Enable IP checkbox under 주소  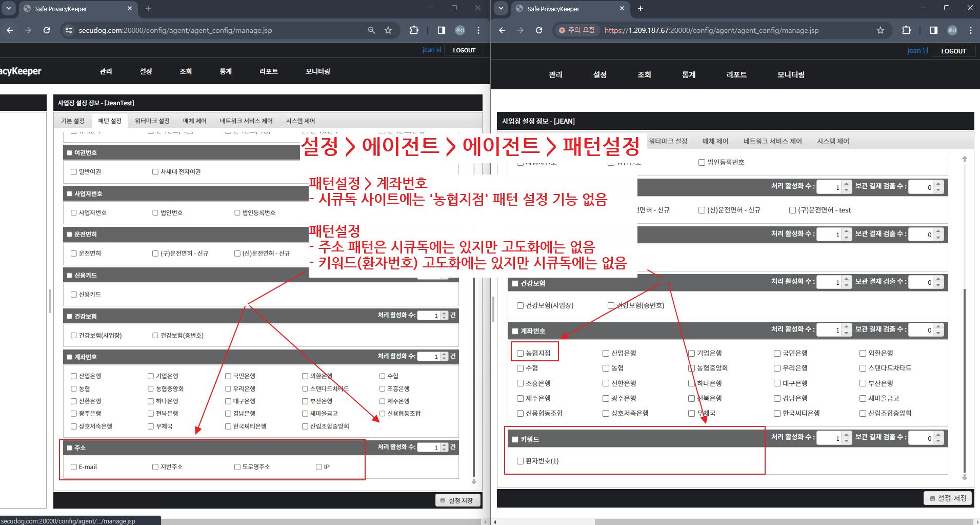(x=319, y=467)
